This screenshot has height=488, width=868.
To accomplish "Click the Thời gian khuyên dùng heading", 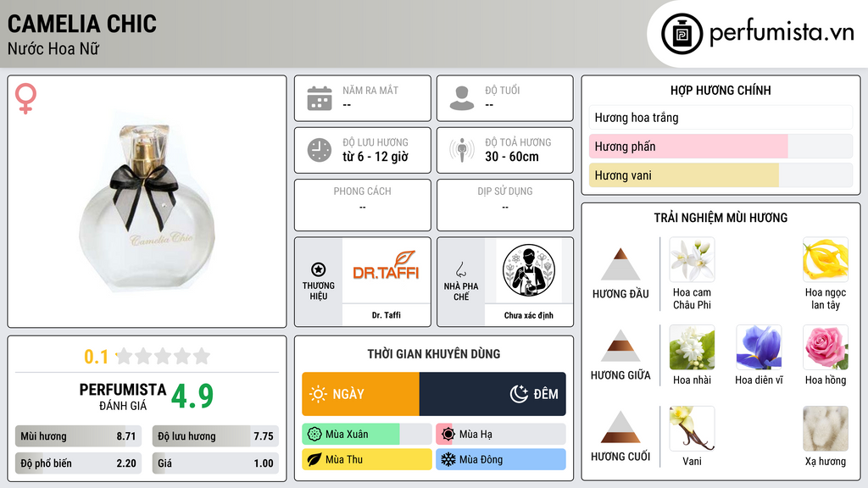I will point(434,354).
